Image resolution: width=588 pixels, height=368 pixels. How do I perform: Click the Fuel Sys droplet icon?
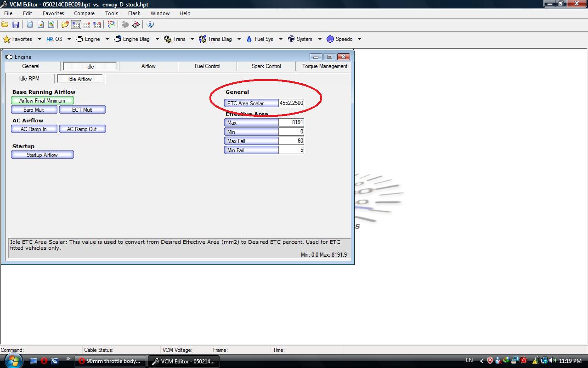(249, 39)
